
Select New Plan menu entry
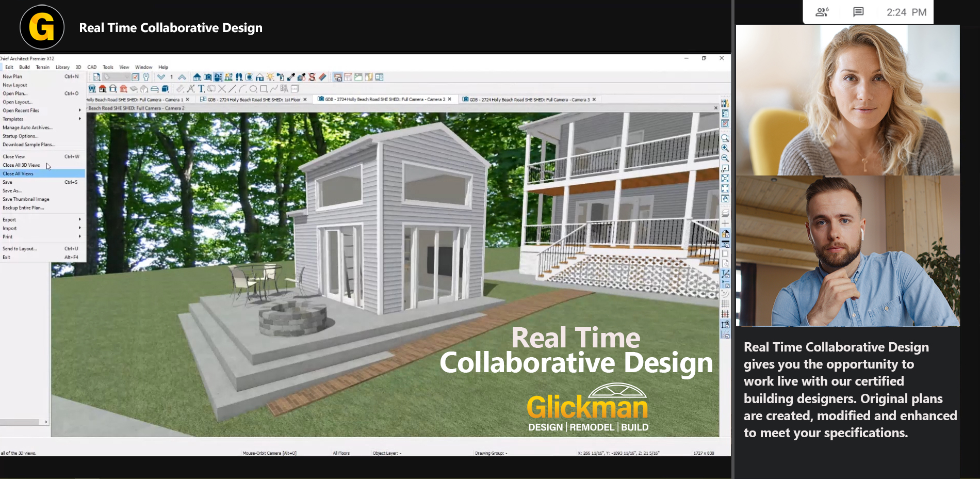(42, 76)
